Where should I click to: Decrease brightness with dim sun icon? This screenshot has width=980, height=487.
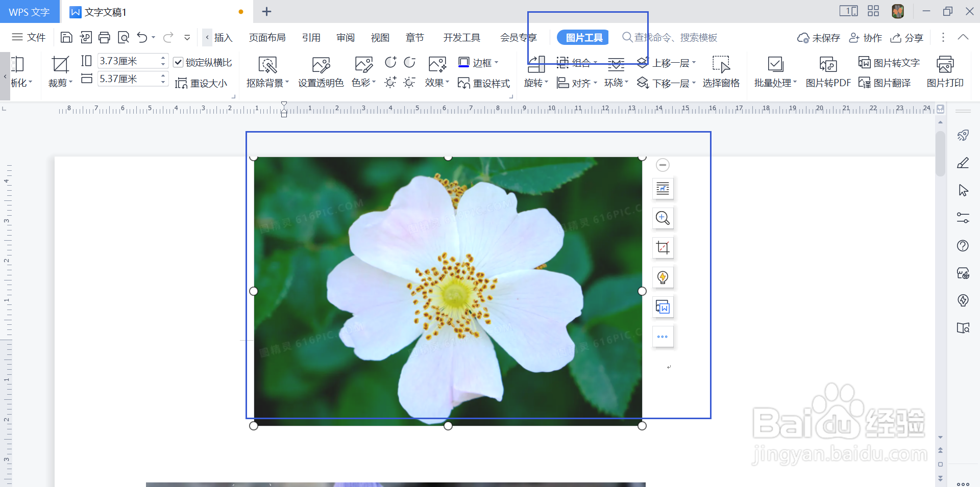coord(409,82)
